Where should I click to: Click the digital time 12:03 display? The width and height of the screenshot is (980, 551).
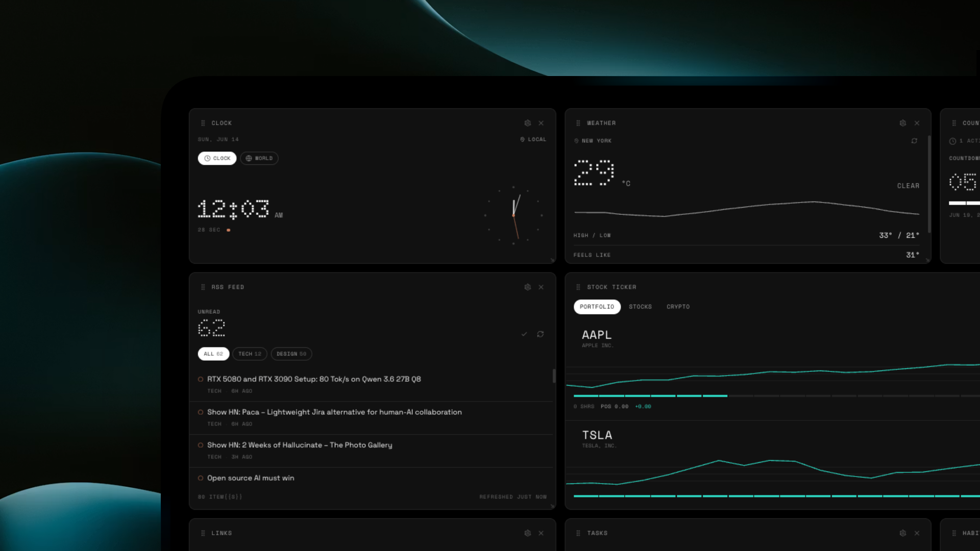[234, 209]
